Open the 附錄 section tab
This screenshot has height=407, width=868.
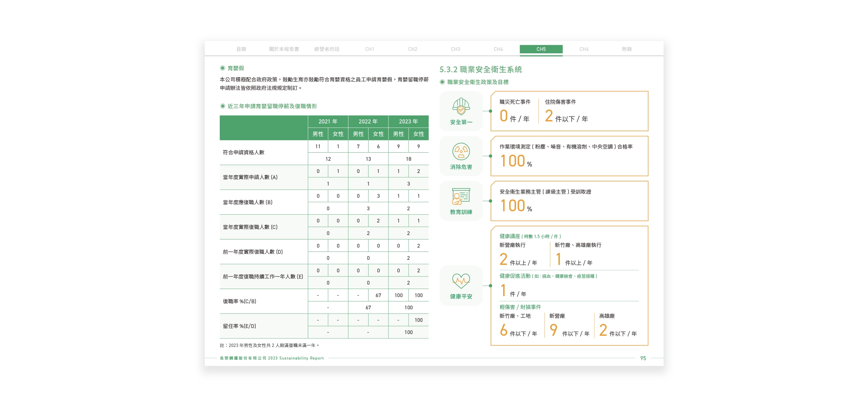pos(627,49)
